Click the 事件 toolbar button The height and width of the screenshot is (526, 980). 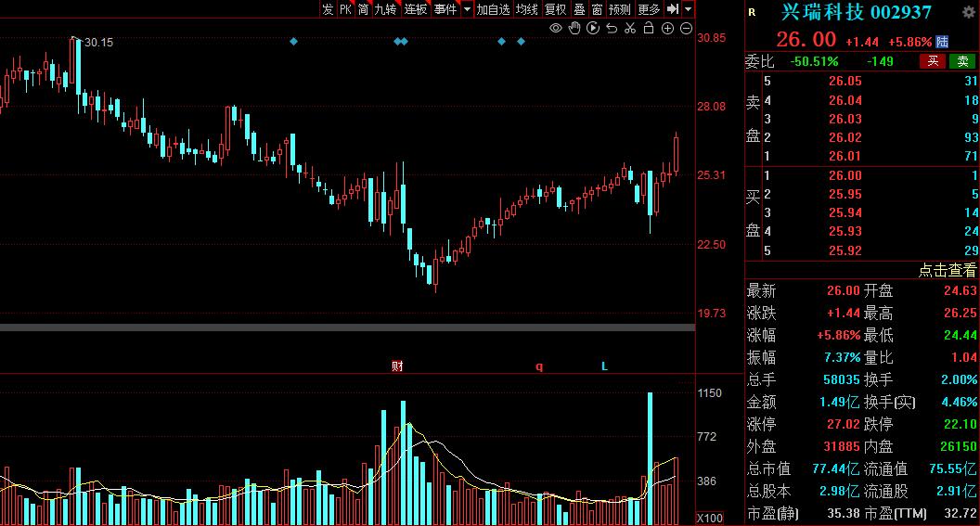(x=445, y=8)
